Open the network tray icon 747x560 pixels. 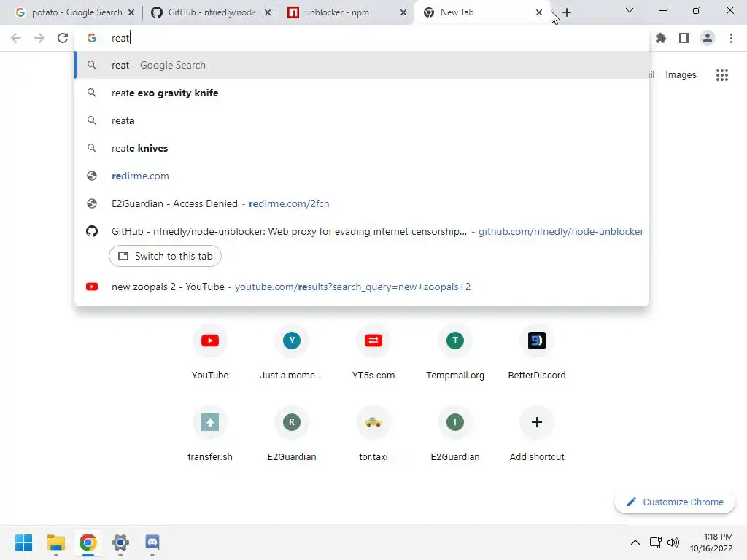pos(656,542)
